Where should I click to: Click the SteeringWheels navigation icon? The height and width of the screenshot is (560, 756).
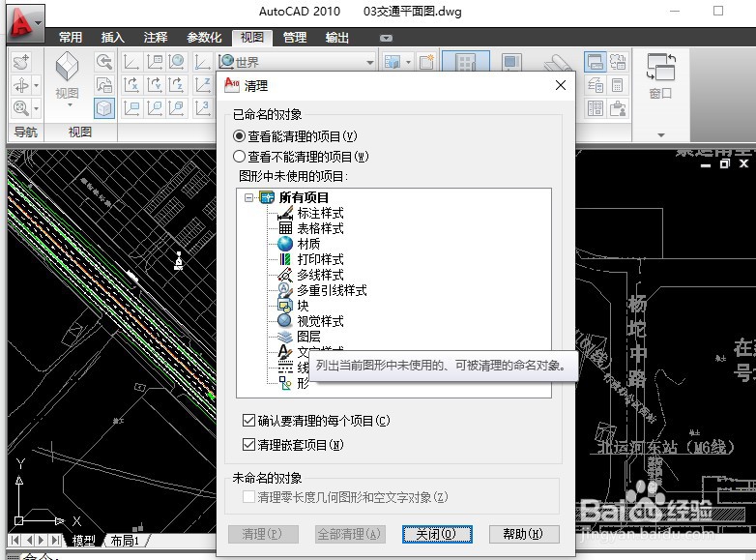(x=21, y=62)
